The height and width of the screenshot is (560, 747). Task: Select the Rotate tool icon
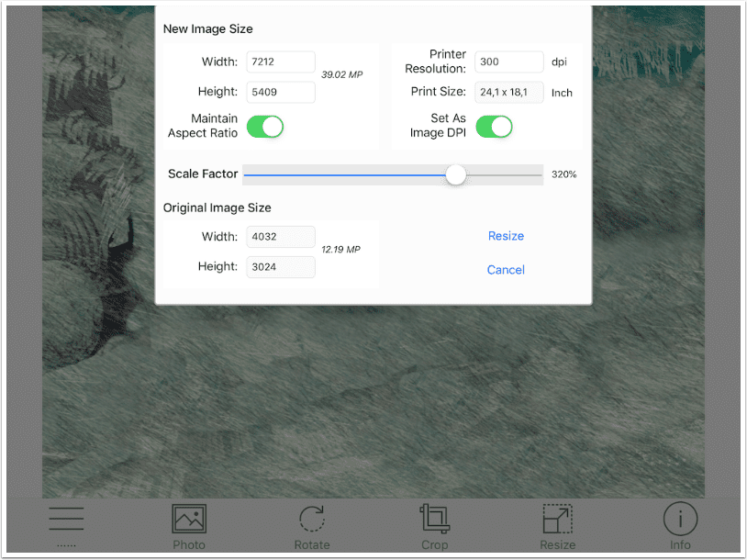pyautogui.click(x=312, y=520)
